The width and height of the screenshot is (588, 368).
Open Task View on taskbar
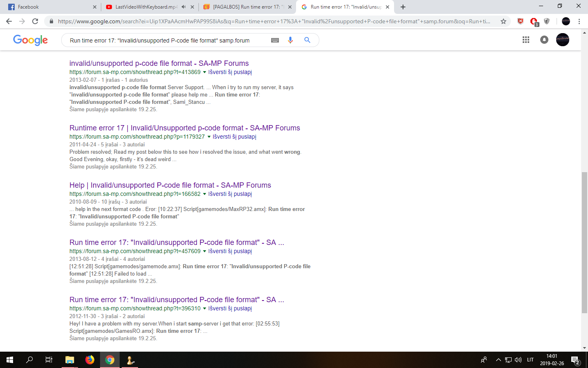pyautogui.click(x=49, y=360)
